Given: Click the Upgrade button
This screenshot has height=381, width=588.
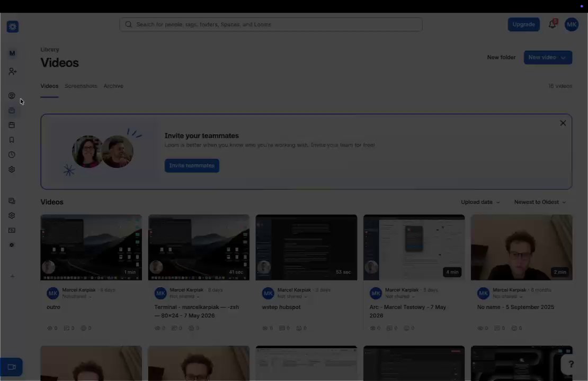Looking at the screenshot, I should (523, 24).
